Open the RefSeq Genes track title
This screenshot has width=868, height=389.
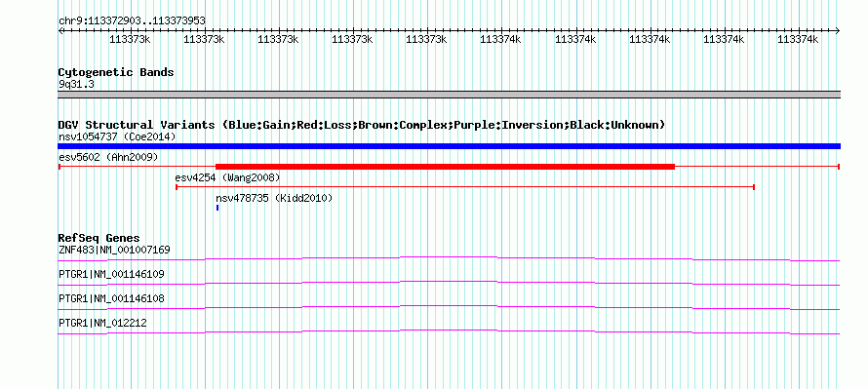(99, 239)
